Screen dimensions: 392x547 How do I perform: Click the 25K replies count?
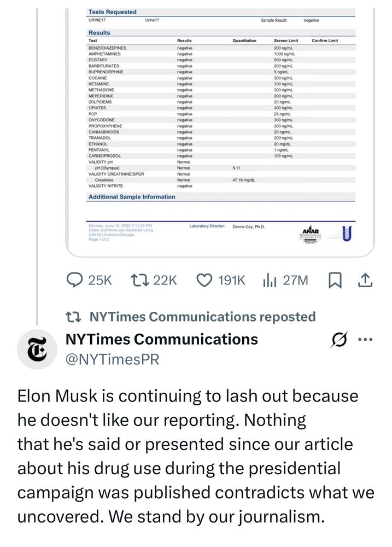pyautogui.click(x=100, y=281)
